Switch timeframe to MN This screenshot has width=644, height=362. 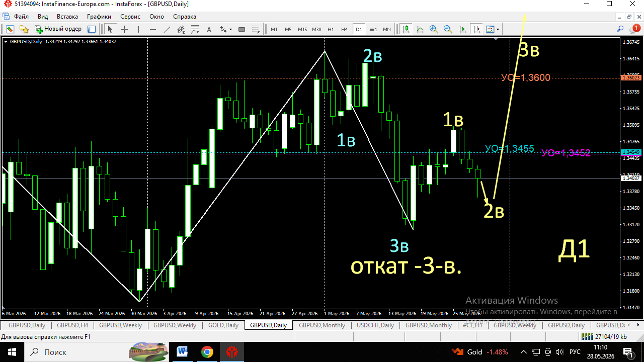[x=387, y=29]
